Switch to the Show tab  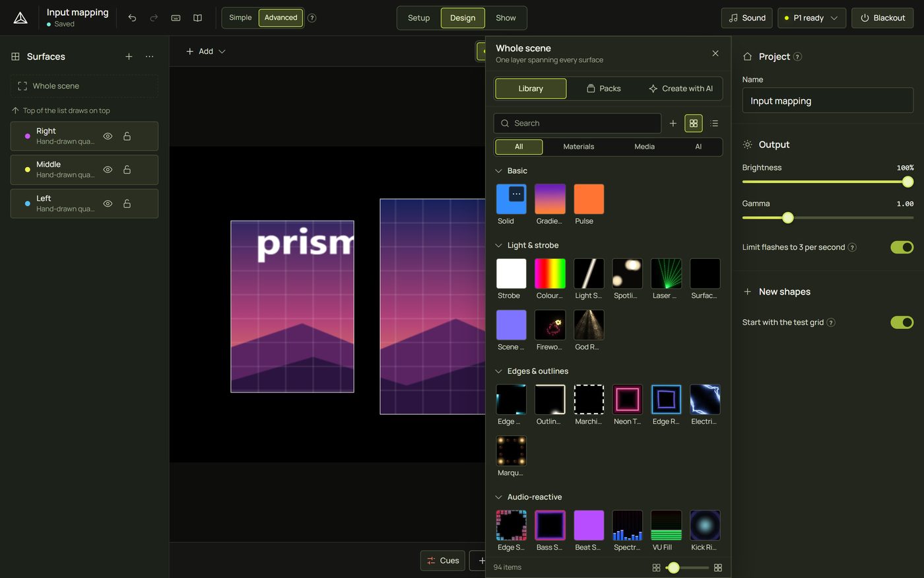click(x=506, y=18)
